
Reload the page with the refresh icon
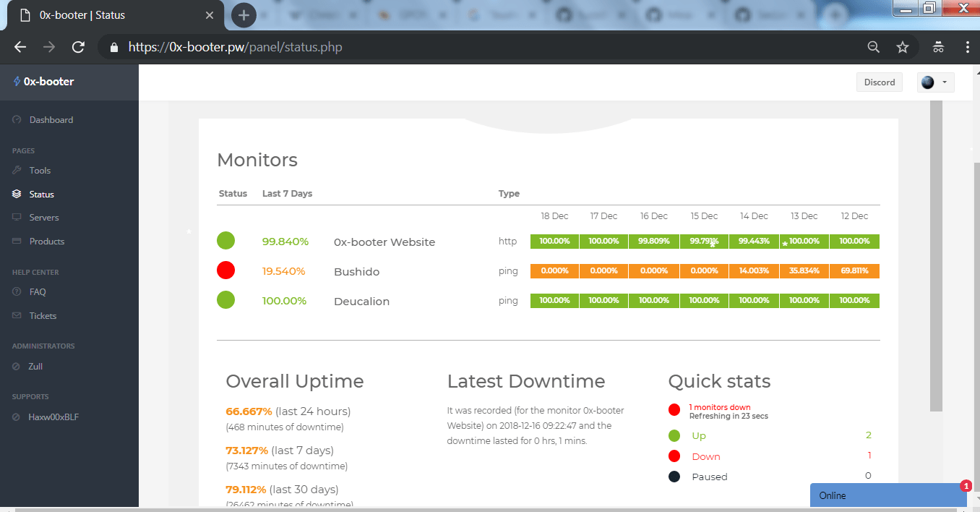coord(78,47)
